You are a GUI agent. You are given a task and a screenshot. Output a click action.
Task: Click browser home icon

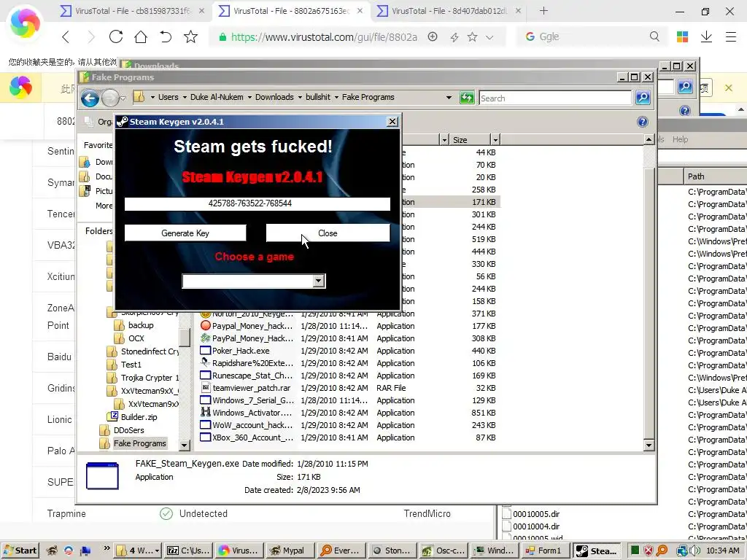pyautogui.click(x=141, y=36)
